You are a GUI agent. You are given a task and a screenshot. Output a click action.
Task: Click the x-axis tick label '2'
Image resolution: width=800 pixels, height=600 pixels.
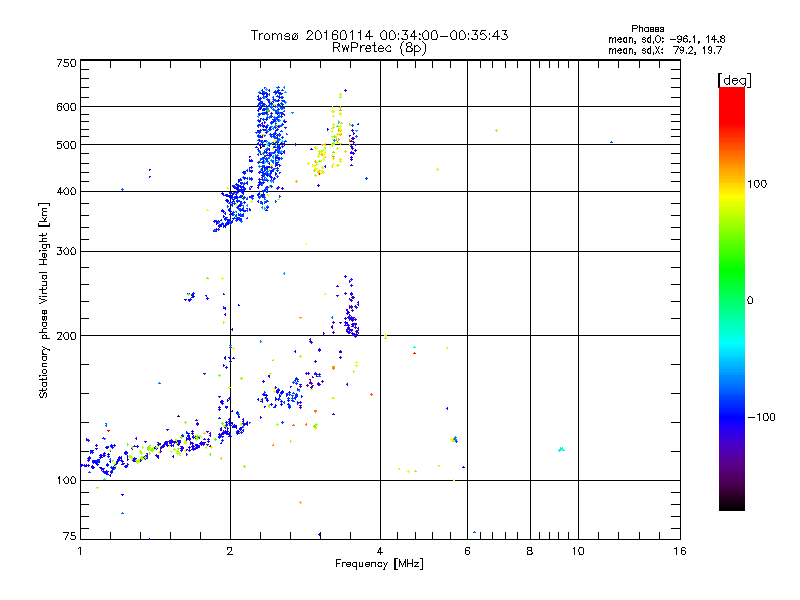pyautogui.click(x=230, y=551)
